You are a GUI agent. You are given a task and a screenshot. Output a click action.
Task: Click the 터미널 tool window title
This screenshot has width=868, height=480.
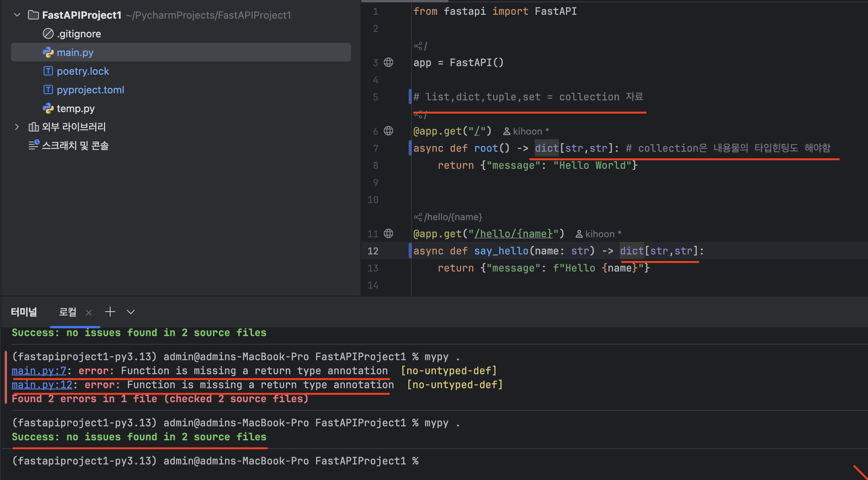24,312
